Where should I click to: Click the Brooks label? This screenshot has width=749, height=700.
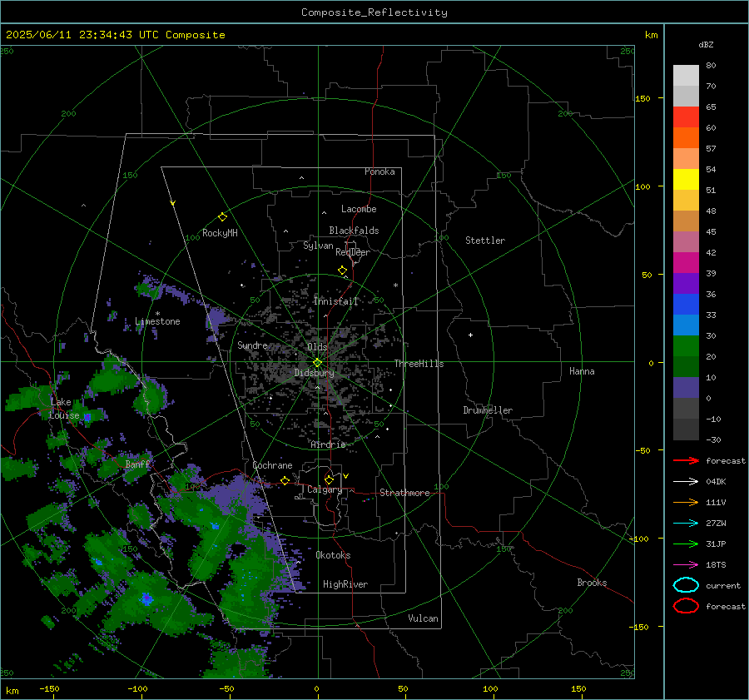[592, 583]
